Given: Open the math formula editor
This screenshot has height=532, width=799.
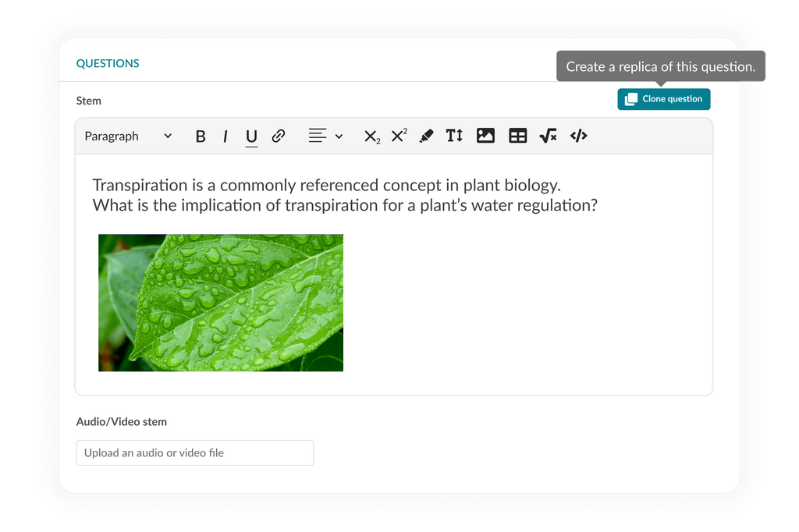Looking at the screenshot, I should click(548, 136).
